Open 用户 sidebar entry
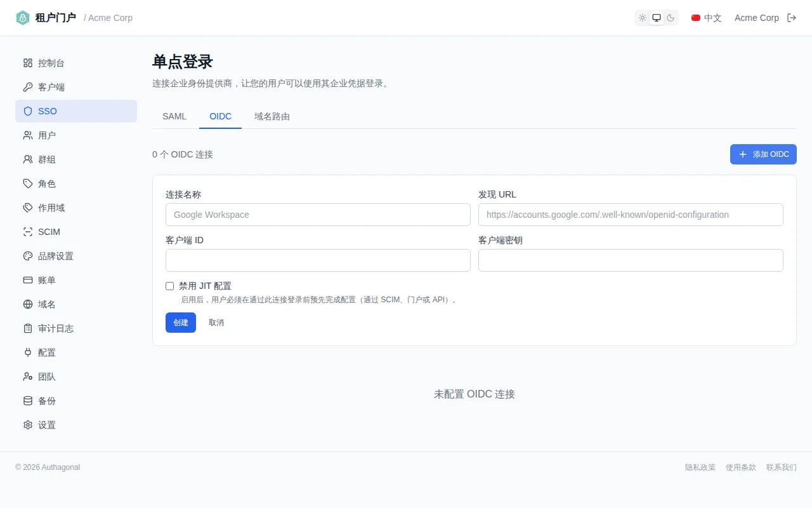Screen dimensions: 812x508 pos(76,135)
